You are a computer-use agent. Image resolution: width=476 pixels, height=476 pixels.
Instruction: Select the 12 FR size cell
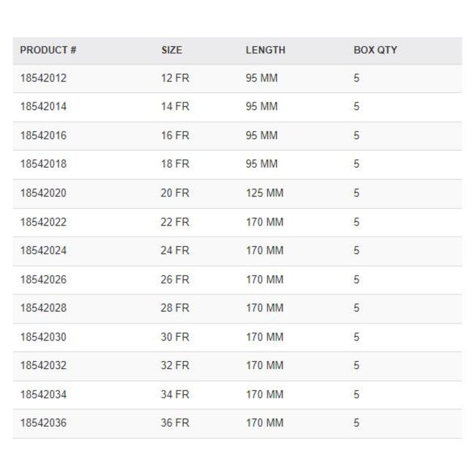175,78
